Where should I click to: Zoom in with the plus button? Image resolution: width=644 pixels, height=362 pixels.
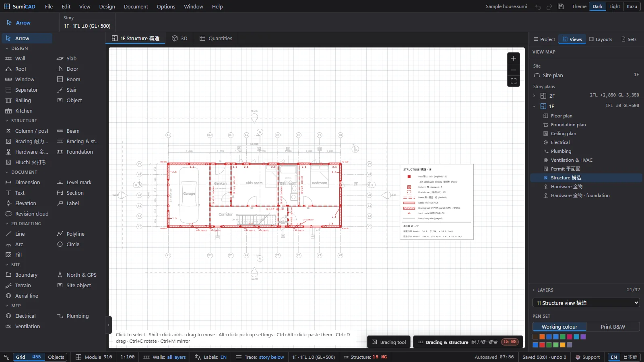(x=513, y=58)
